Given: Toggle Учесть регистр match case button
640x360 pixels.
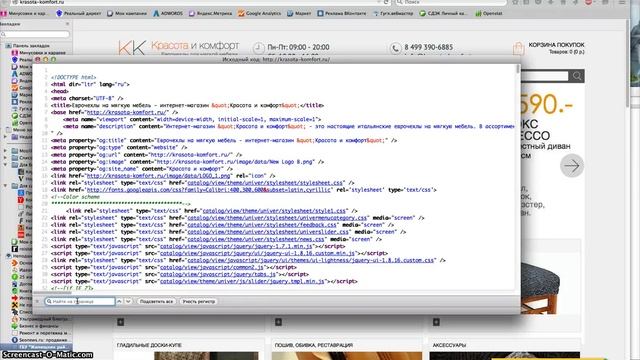Looking at the screenshot, I should pos(198,301).
